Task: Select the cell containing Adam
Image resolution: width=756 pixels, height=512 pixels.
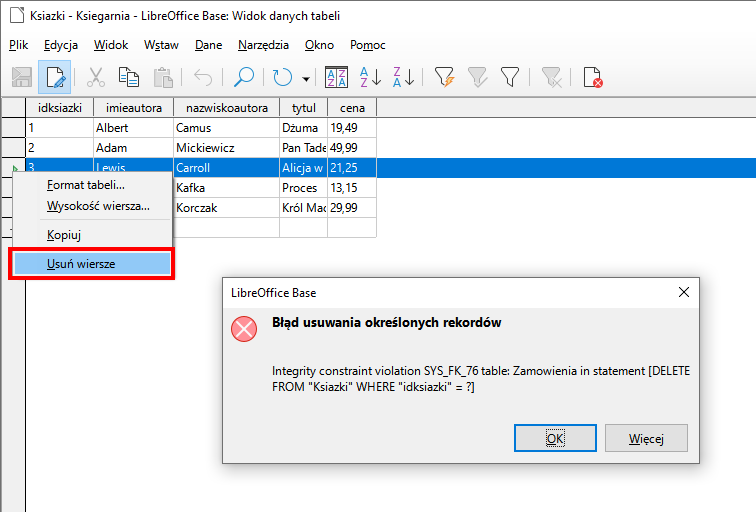Action: tap(134, 148)
